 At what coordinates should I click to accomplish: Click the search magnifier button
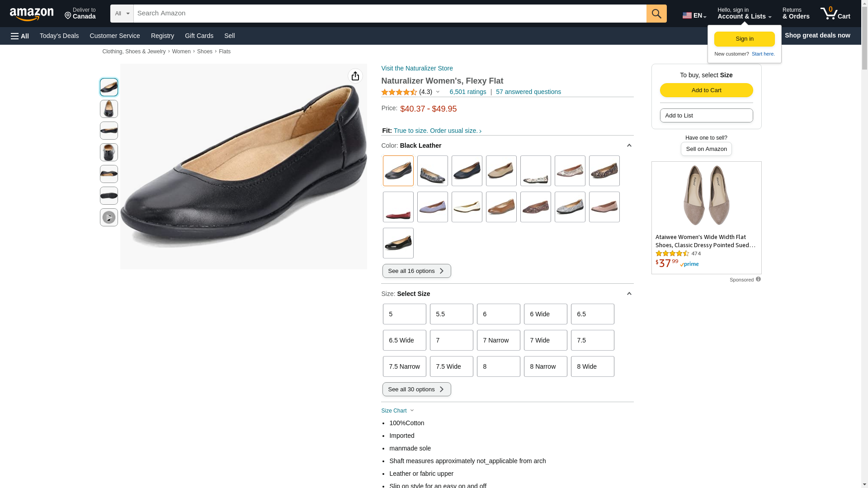[656, 14]
